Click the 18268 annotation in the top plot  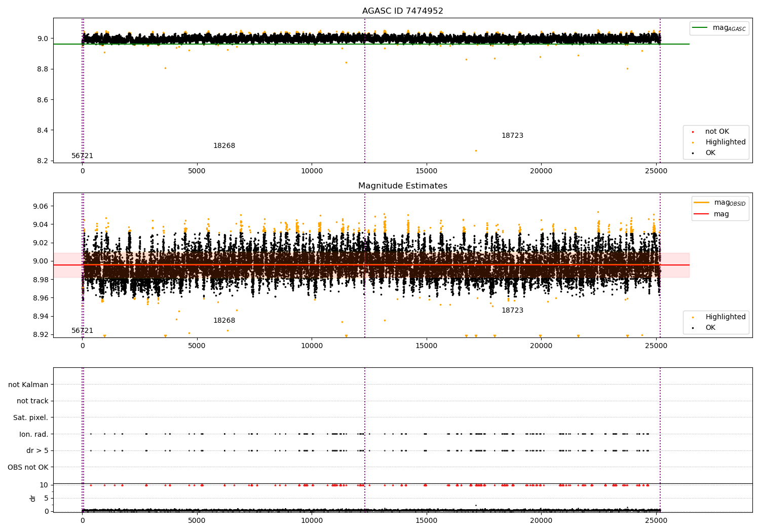pyautogui.click(x=224, y=146)
